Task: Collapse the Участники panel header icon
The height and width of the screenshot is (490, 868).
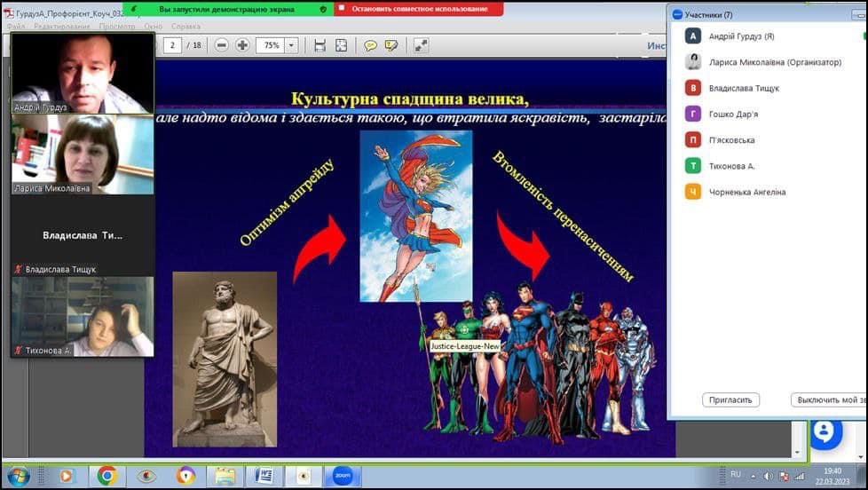Action: (x=677, y=14)
